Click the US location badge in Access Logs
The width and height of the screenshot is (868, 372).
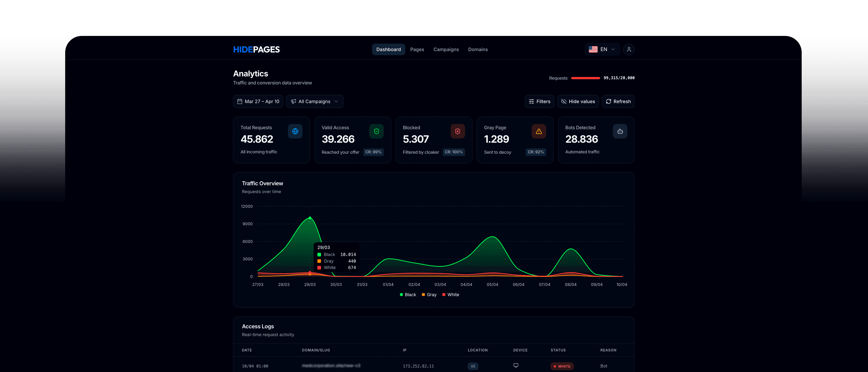(x=473, y=366)
